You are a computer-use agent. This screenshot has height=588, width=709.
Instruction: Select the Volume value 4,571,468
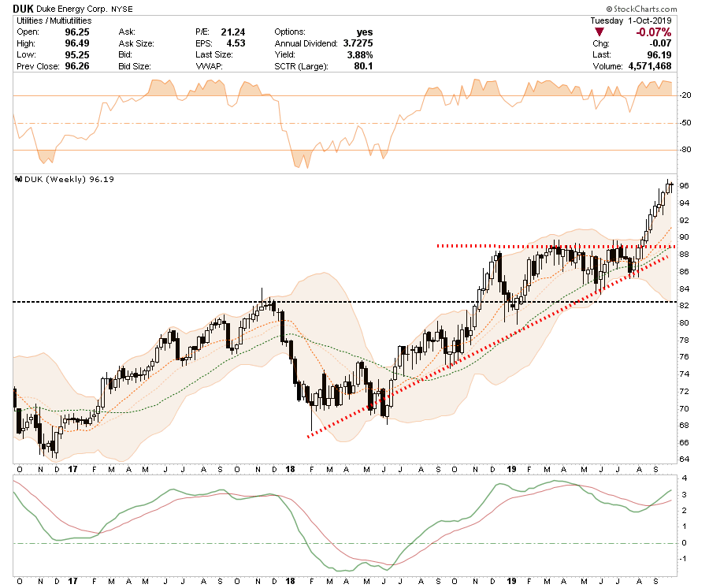(x=650, y=66)
